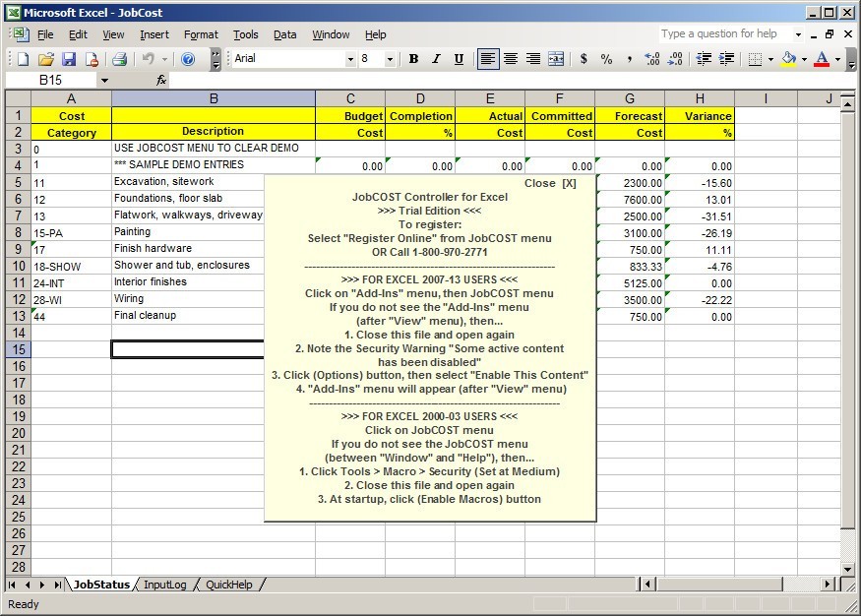Click Increase Indent icon
This screenshot has width=861, height=616.
click(726, 59)
